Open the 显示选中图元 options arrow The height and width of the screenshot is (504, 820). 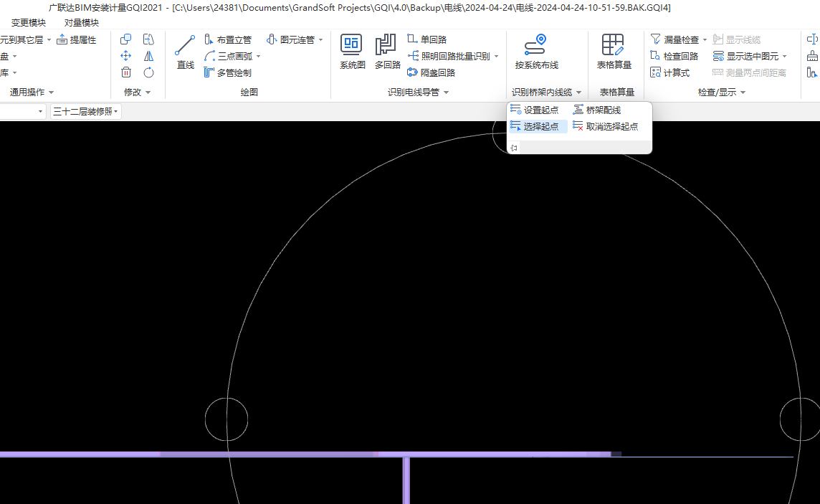pos(784,56)
